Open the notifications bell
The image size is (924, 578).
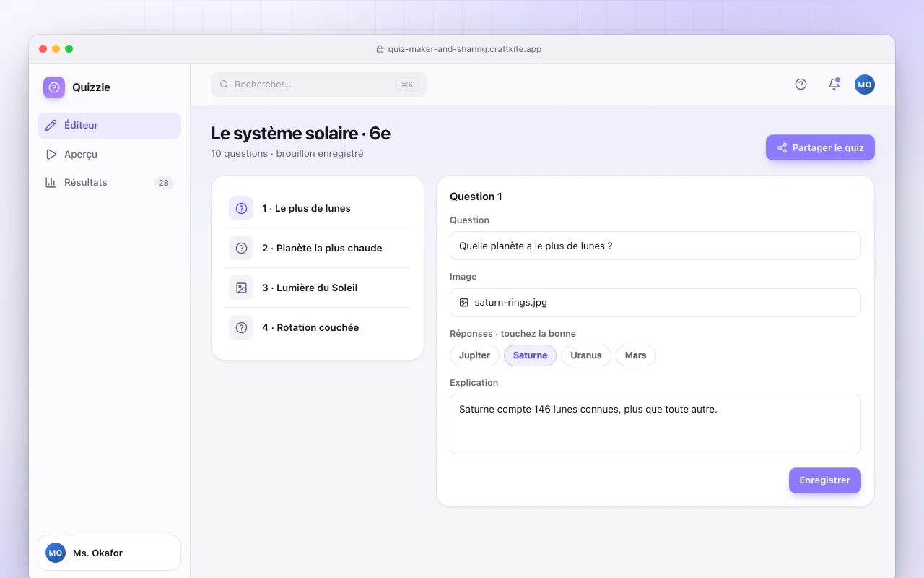click(x=834, y=85)
